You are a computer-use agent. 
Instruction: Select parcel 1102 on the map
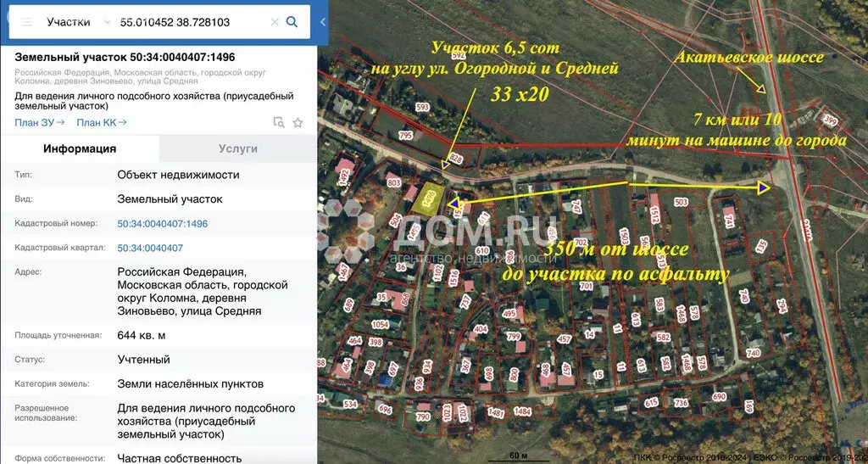(437, 272)
